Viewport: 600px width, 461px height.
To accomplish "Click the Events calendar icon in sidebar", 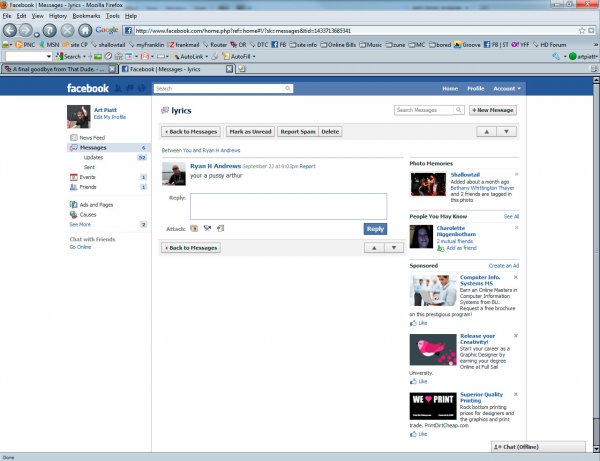I will point(73,177).
